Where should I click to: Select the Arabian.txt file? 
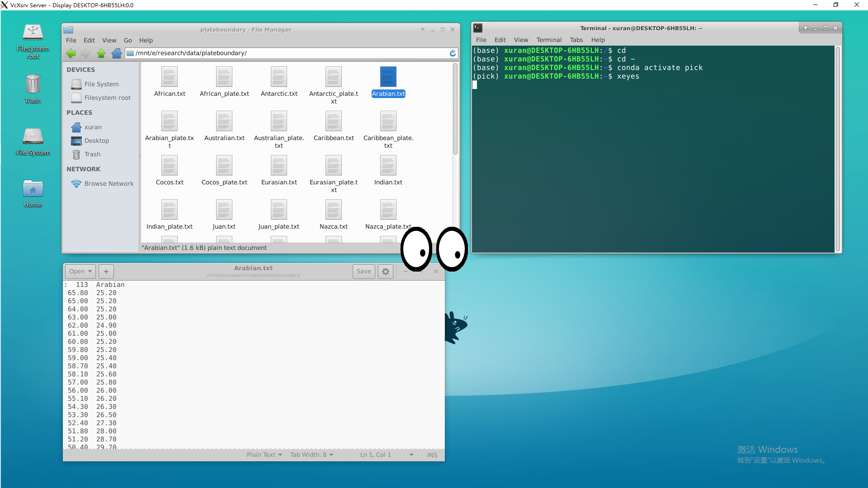tap(388, 82)
